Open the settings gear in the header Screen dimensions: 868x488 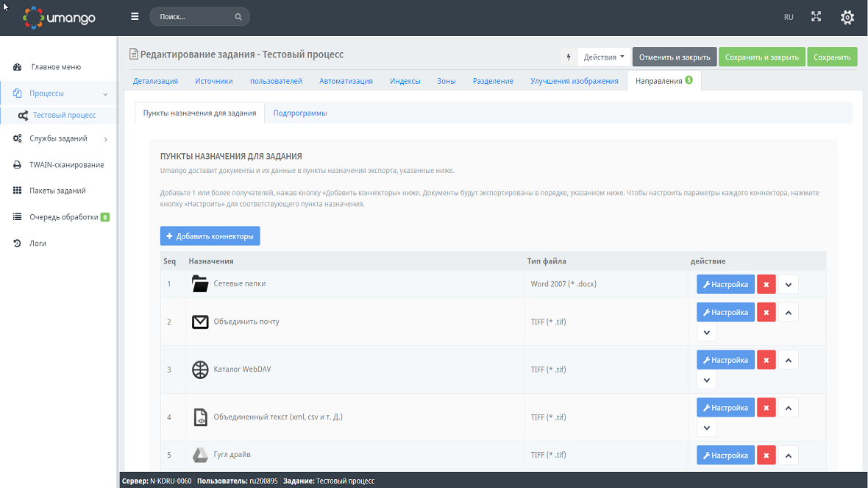point(847,16)
